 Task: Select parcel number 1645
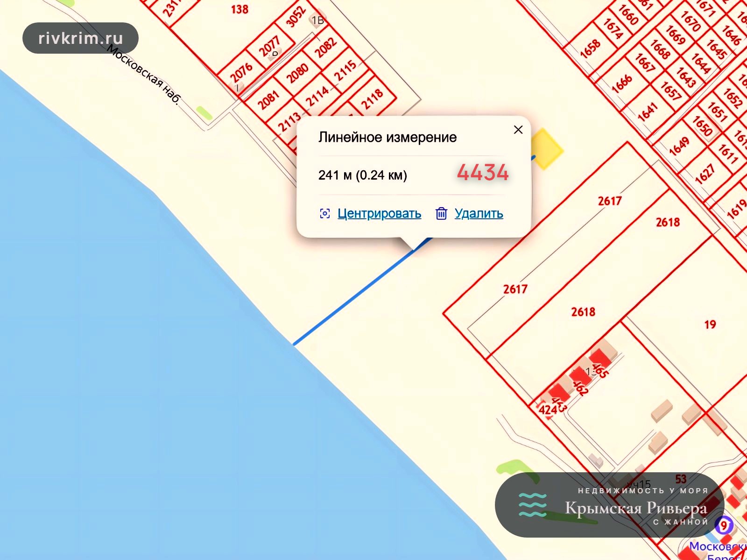pyautogui.click(x=717, y=49)
